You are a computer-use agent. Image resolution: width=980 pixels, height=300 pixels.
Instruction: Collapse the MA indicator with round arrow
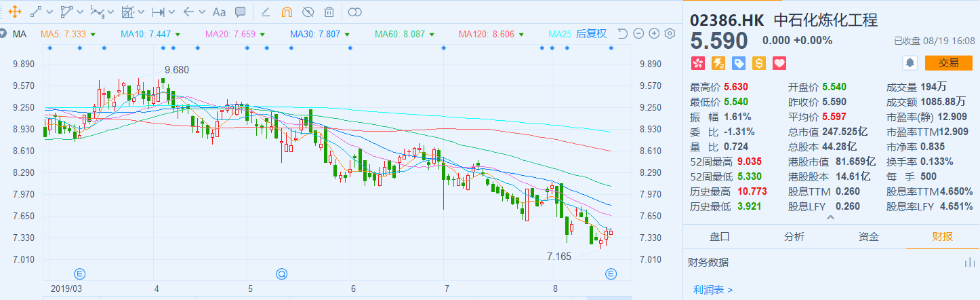click(3, 34)
